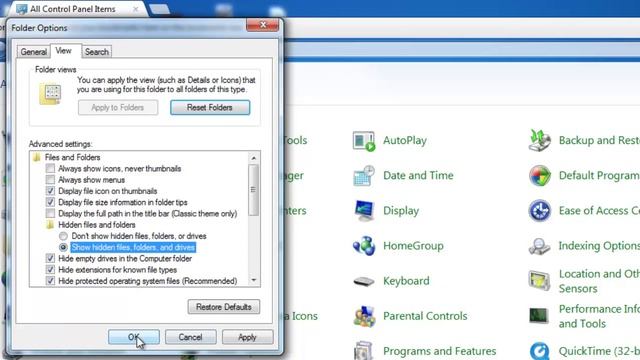The image size is (640, 360).
Task: Open the Ease of Access Center icon
Action: 540,211
